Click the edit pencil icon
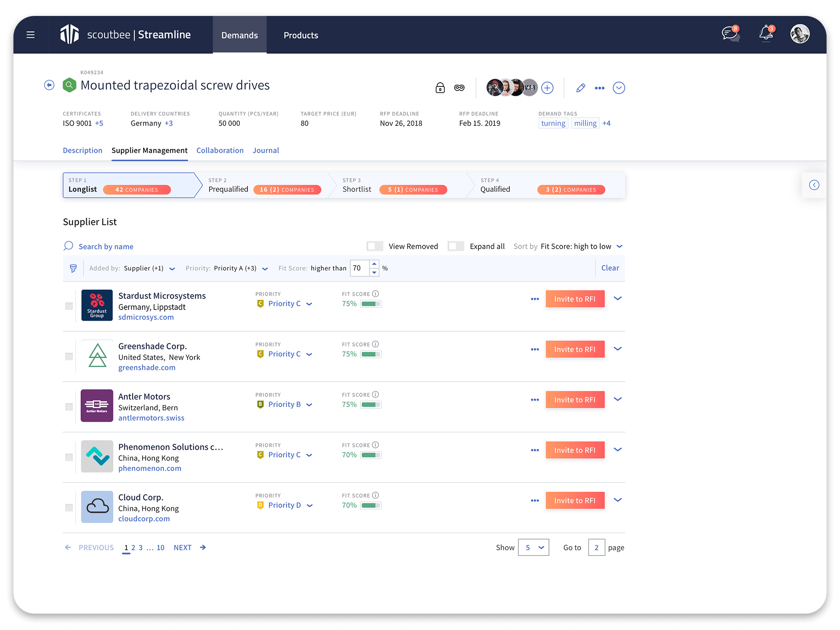 tap(580, 88)
